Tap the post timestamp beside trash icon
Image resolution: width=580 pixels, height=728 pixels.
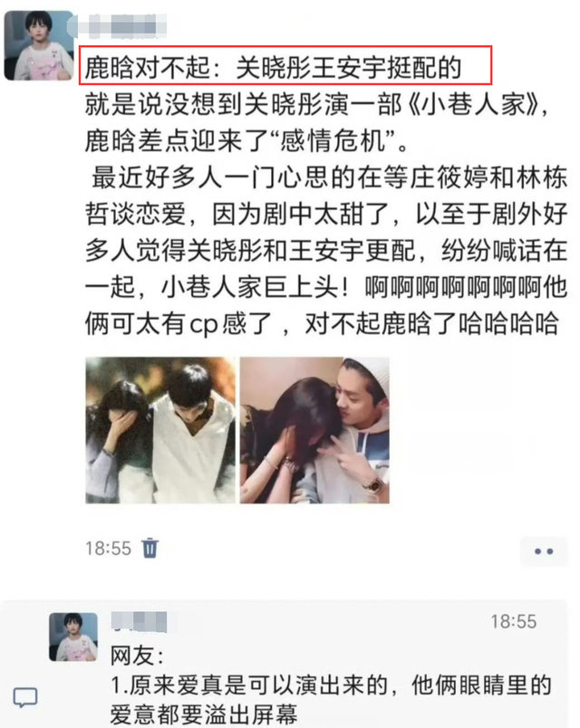pyautogui.click(x=108, y=549)
